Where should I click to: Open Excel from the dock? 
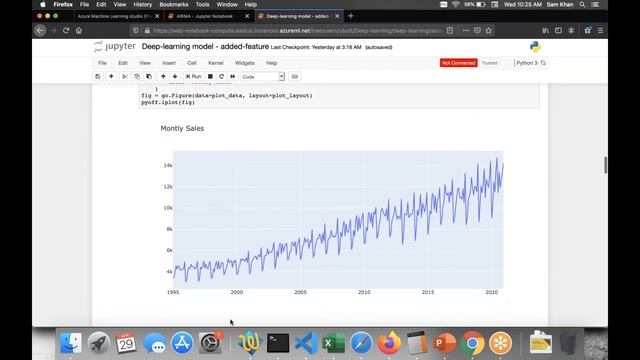(333, 343)
